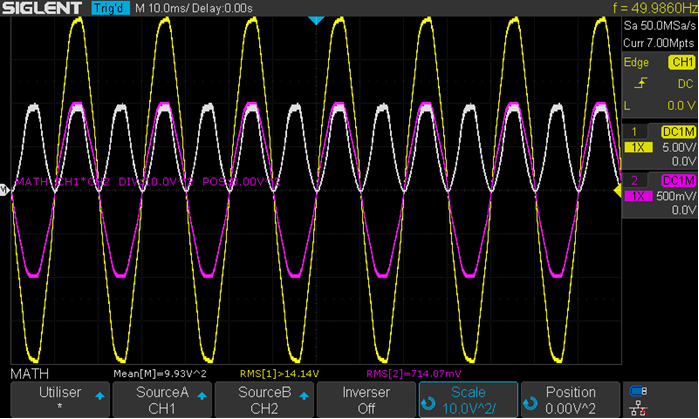Viewport: 699px width, 419px height.
Task: Select the SourceB CH2 menu button
Action: 264,399
